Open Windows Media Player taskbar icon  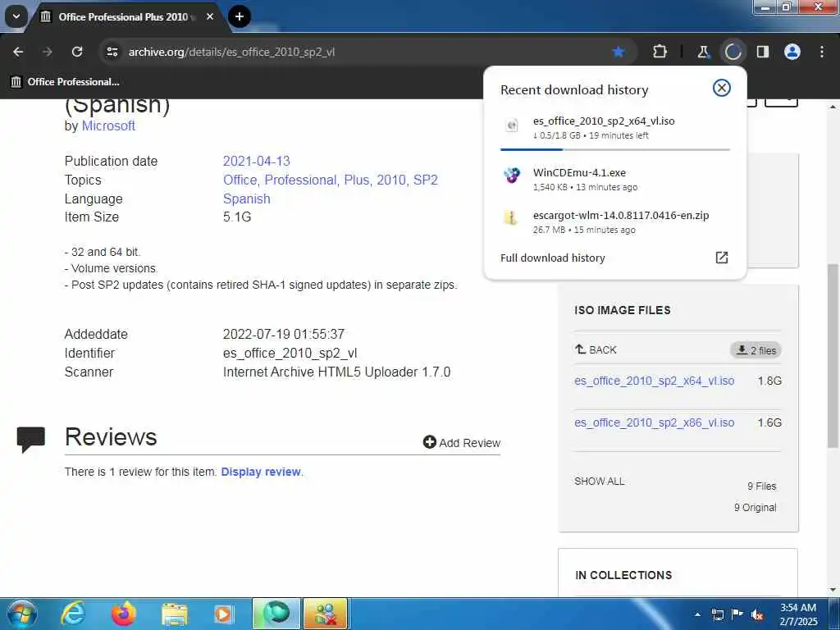[x=224, y=614]
